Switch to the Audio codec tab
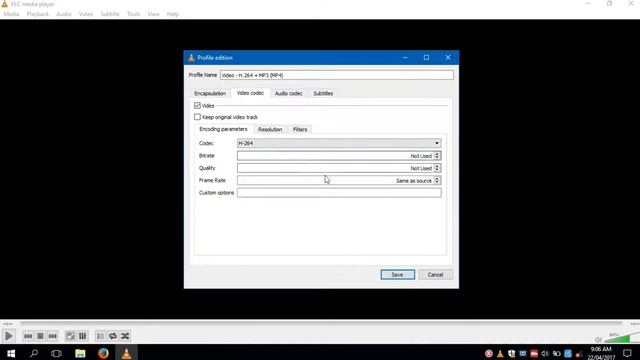The width and height of the screenshot is (640, 360). (x=289, y=93)
